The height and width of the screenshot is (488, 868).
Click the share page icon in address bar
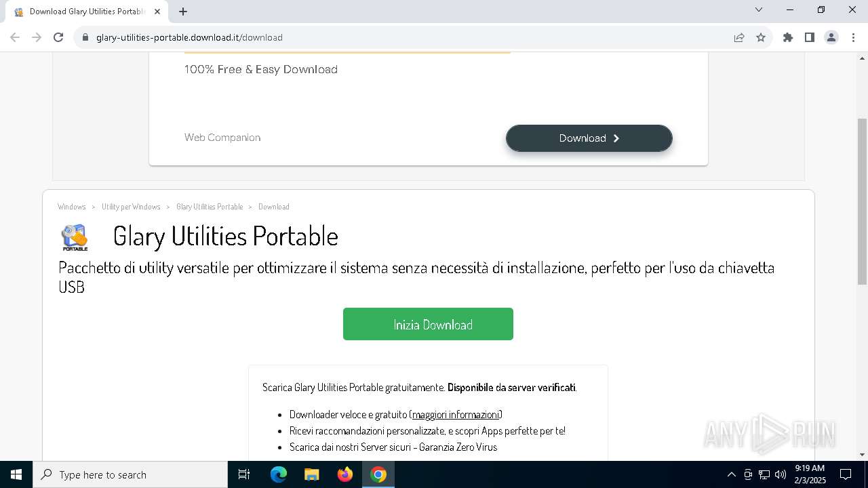click(739, 37)
